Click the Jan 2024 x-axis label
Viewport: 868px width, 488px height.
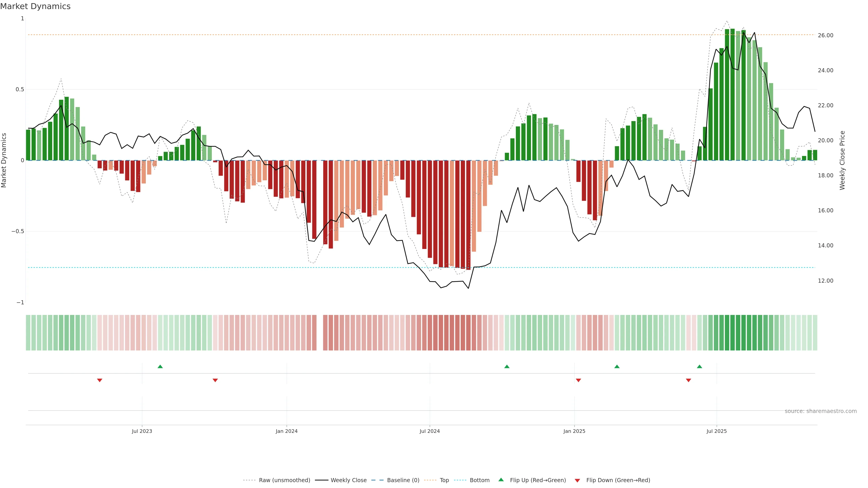[x=286, y=431]
